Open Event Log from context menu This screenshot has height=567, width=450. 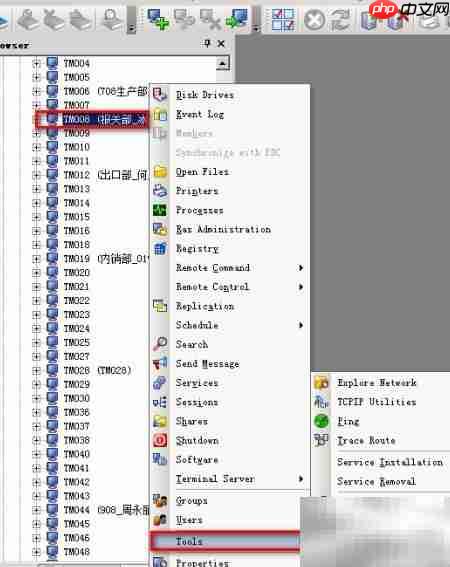[x=200, y=114]
